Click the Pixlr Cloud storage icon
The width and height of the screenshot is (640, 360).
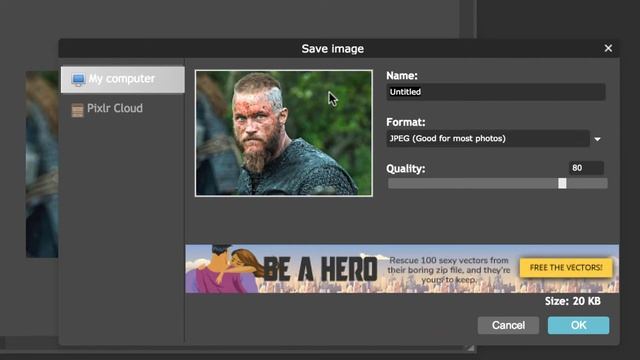77,110
